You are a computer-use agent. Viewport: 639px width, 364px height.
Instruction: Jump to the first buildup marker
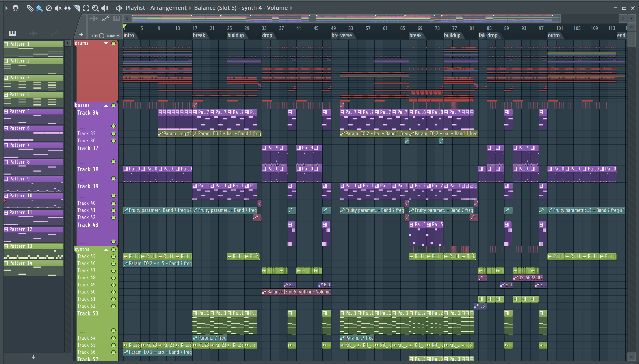[235, 35]
